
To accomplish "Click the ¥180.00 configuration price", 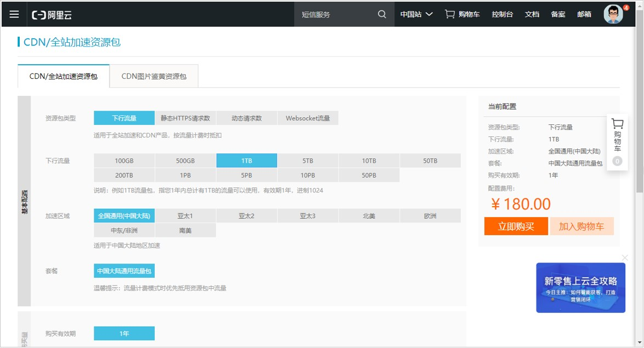I will coord(521,204).
